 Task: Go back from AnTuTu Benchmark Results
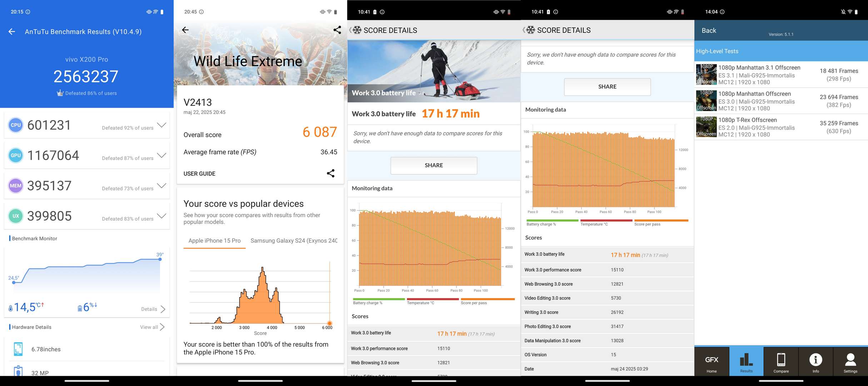point(12,32)
